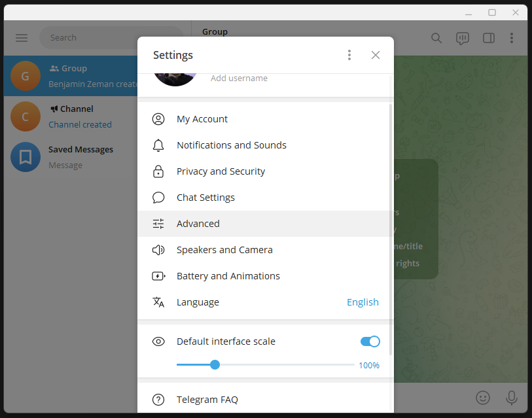The height and width of the screenshot is (418, 532).
Task: Open the emoji picker in message bar
Action: [483, 398]
